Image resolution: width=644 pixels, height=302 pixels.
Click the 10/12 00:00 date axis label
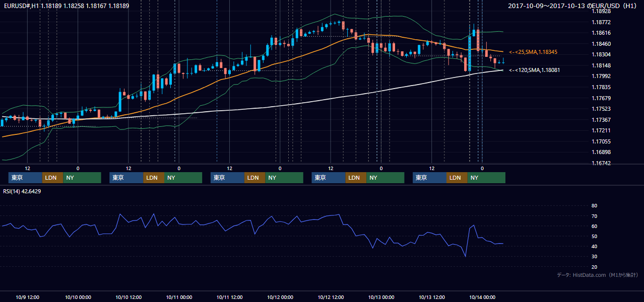(x=280, y=297)
